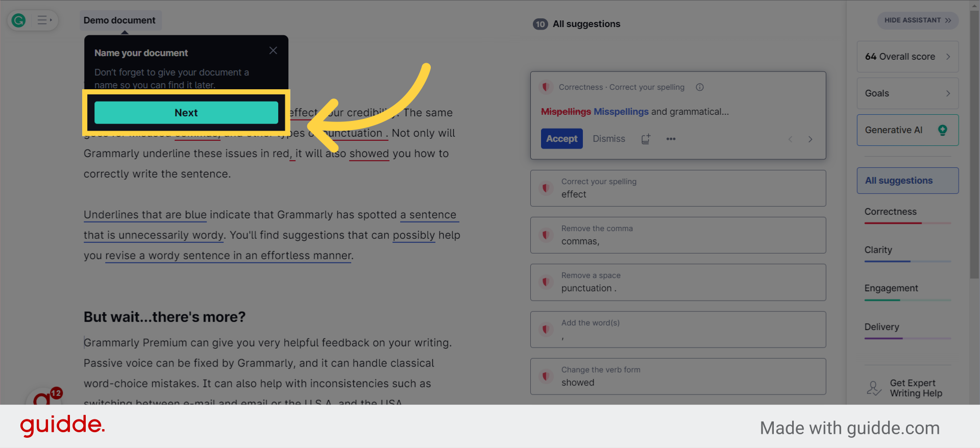Viewport: 980px width, 448px height.
Task: Click the underlined word 'possibly' in document
Action: click(413, 235)
